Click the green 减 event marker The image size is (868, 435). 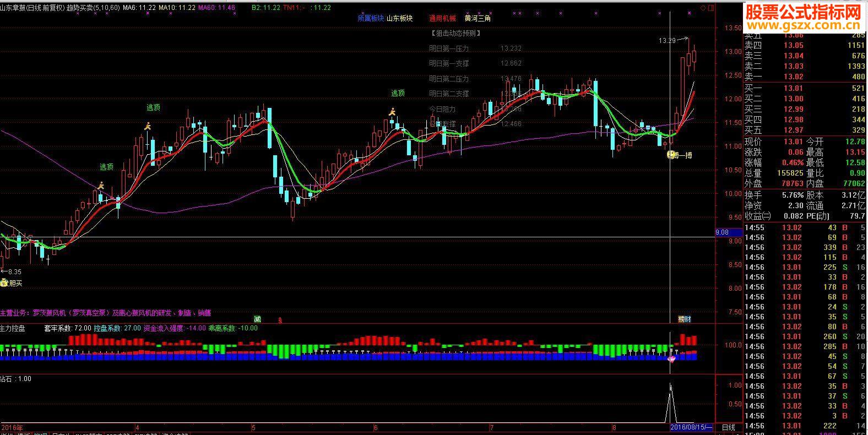(x=257, y=319)
